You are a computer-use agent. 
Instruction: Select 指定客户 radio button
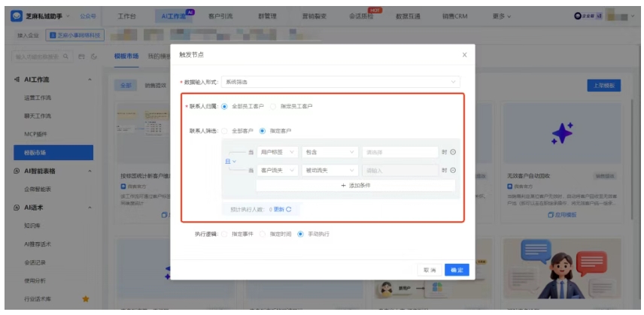point(263,132)
